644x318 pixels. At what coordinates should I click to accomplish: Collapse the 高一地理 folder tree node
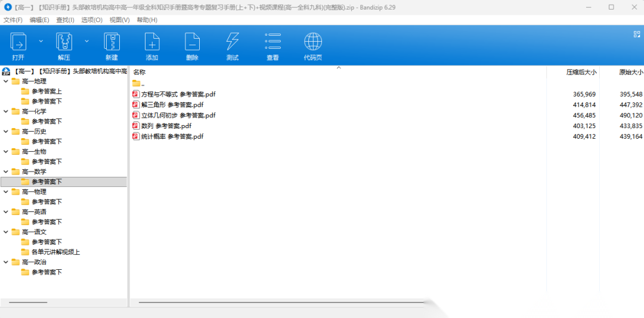click(6, 81)
